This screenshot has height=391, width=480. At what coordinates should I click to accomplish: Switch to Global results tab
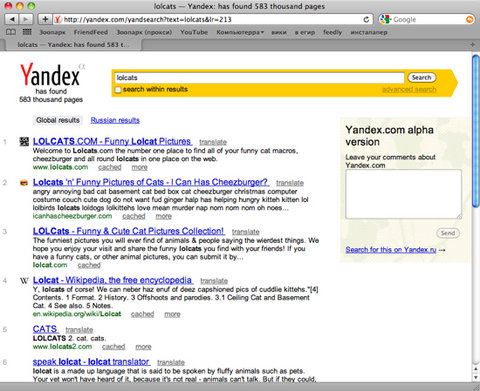tap(58, 120)
